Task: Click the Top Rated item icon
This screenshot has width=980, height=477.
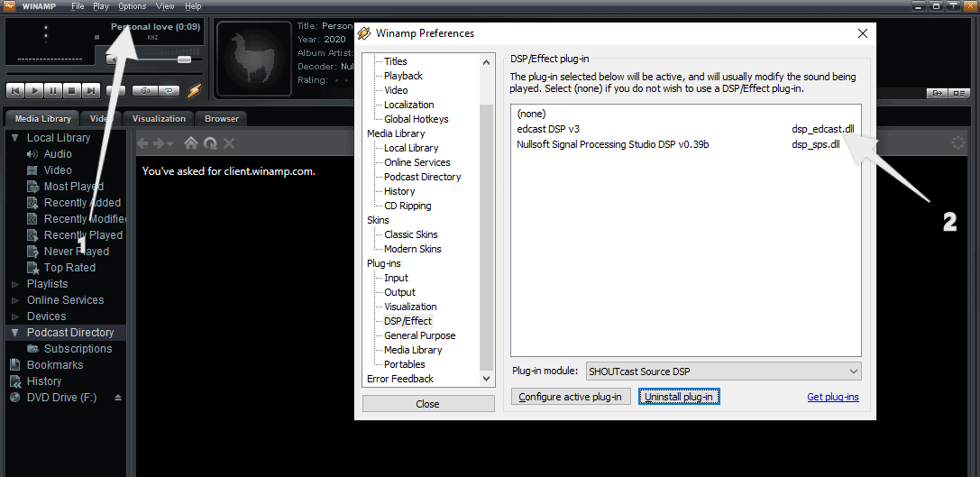Action: 32,268
